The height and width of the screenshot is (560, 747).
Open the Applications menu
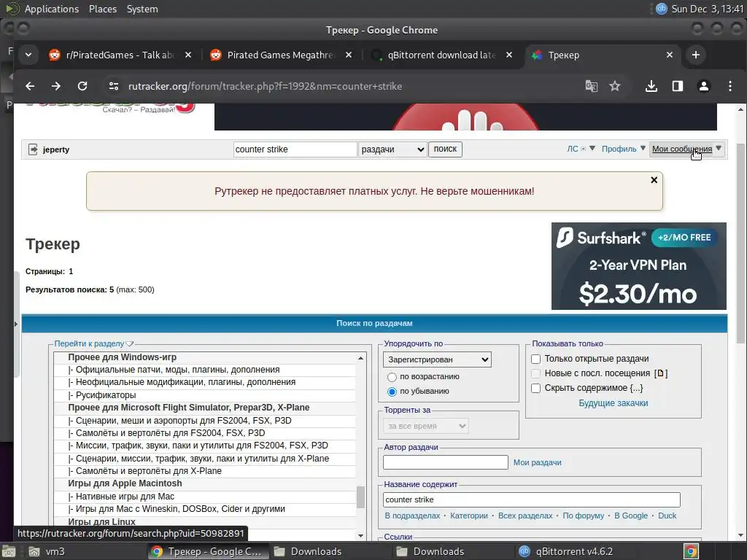[x=52, y=9]
